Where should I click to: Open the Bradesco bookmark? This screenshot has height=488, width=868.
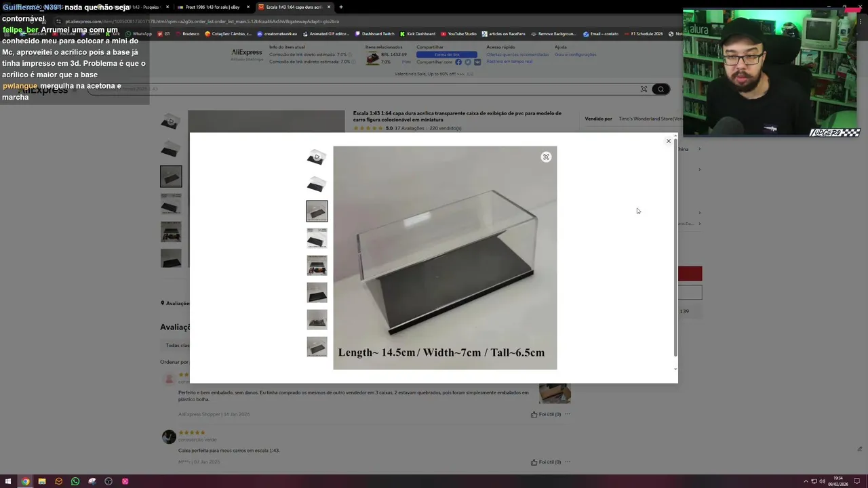[187, 34]
